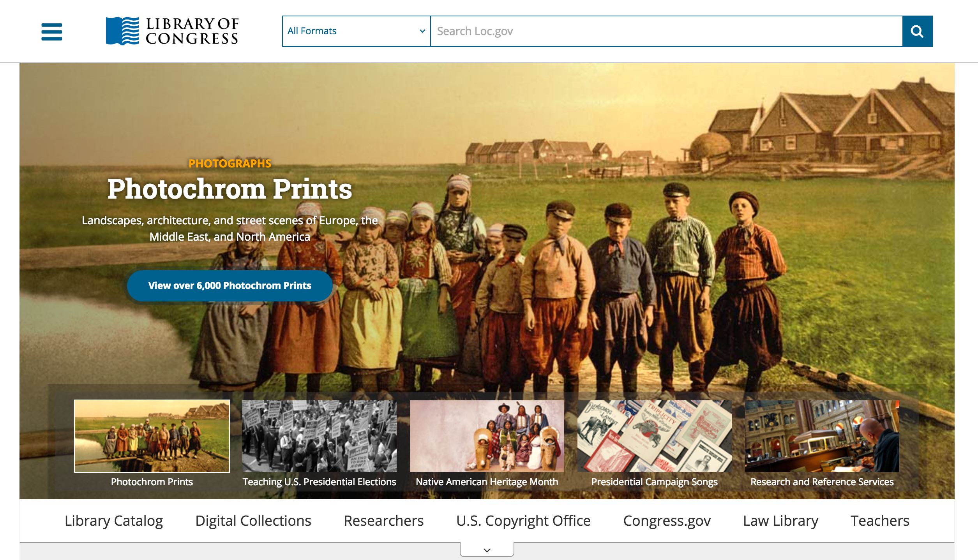The height and width of the screenshot is (560, 978).
Task: Open the Teachers section
Action: coord(879,521)
